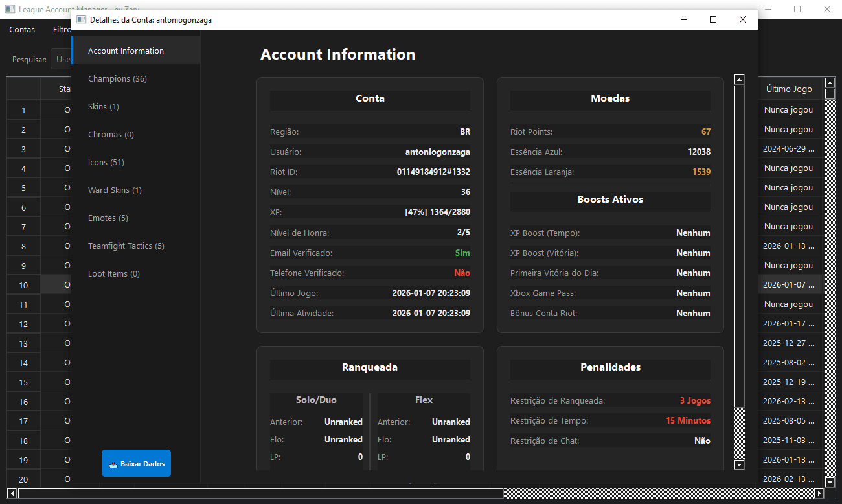Click the Último Jogo column header
The image size is (842, 504).
coord(788,89)
